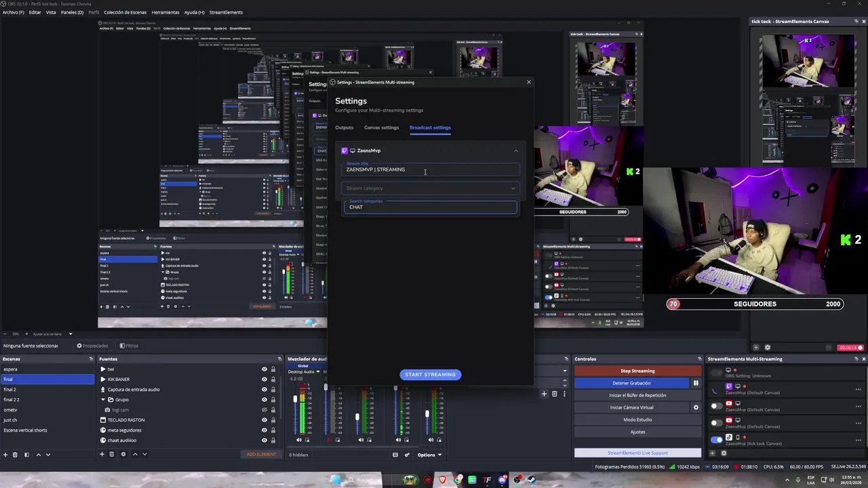The height and width of the screenshot is (488, 868).
Task: Open Multi-Streaming dock settings gear
Action: [x=724, y=453]
